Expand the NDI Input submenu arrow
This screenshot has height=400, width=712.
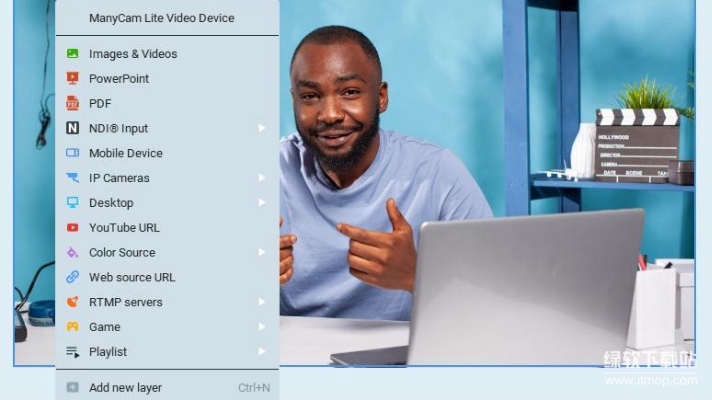[x=262, y=128]
